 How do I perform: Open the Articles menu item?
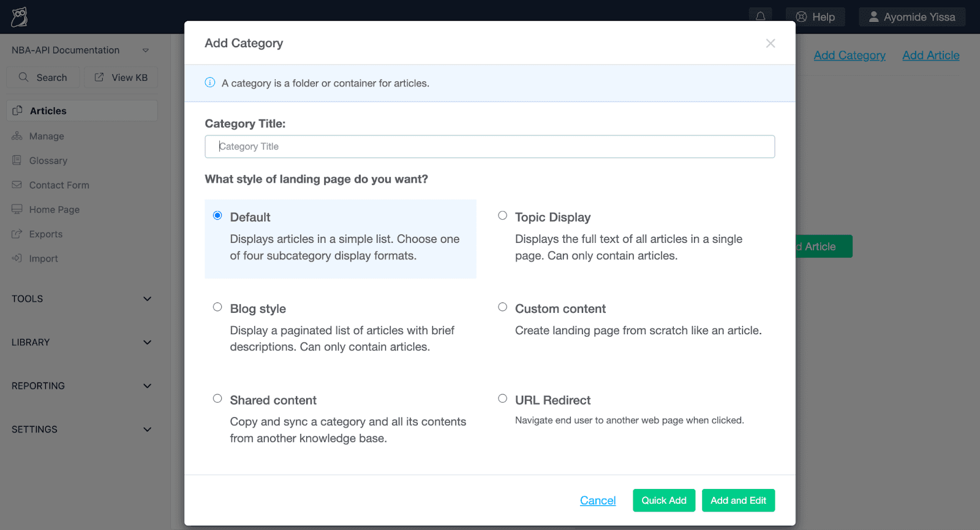tap(82, 111)
